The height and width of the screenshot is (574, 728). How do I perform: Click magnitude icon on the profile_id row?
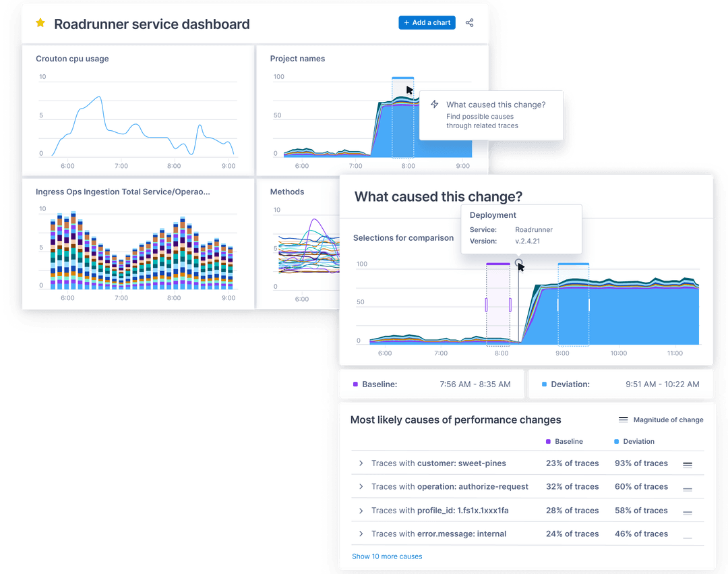tap(688, 513)
